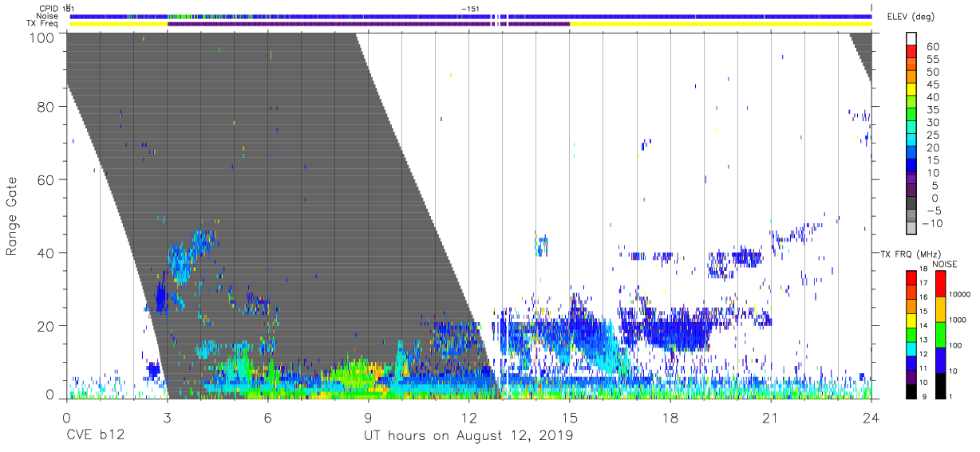Click the black bottom segment of TX FRQ bar
The image size is (980, 452).
click(x=911, y=390)
